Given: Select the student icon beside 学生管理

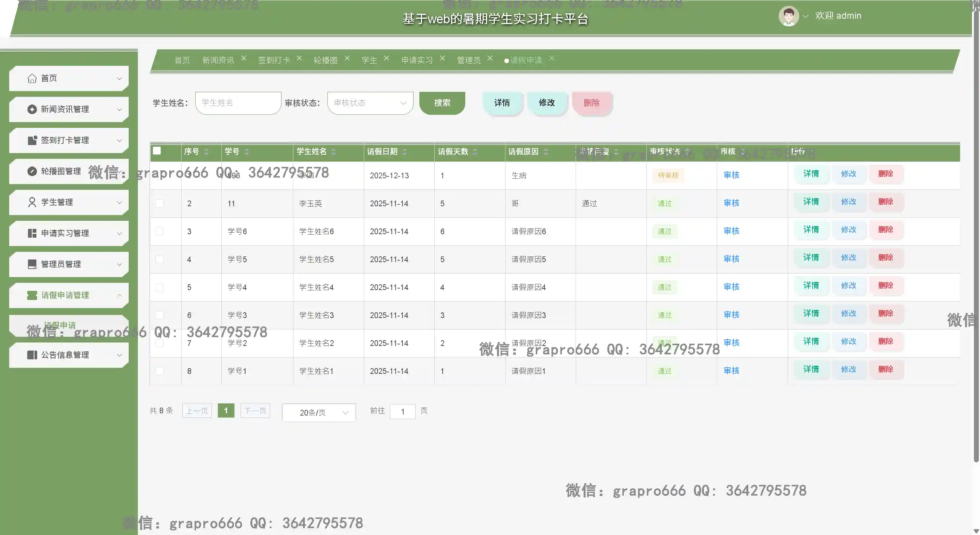Looking at the screenshot, I should tap(32, 202).
